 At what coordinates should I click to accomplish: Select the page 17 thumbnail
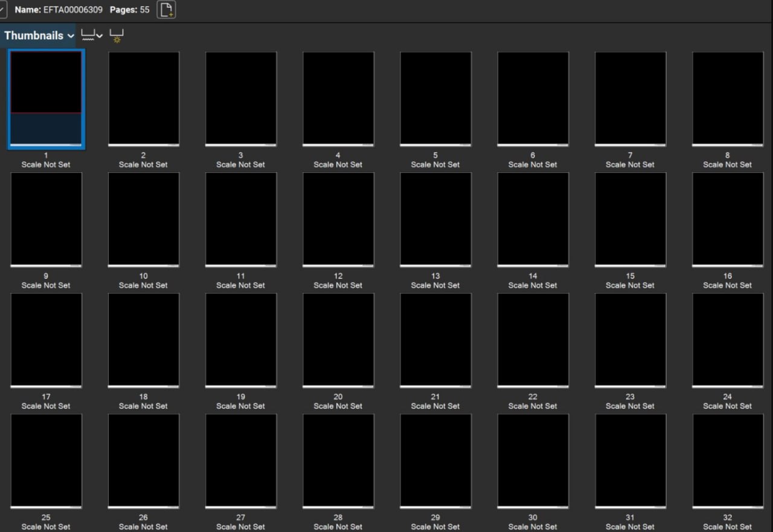pos(47,340)
